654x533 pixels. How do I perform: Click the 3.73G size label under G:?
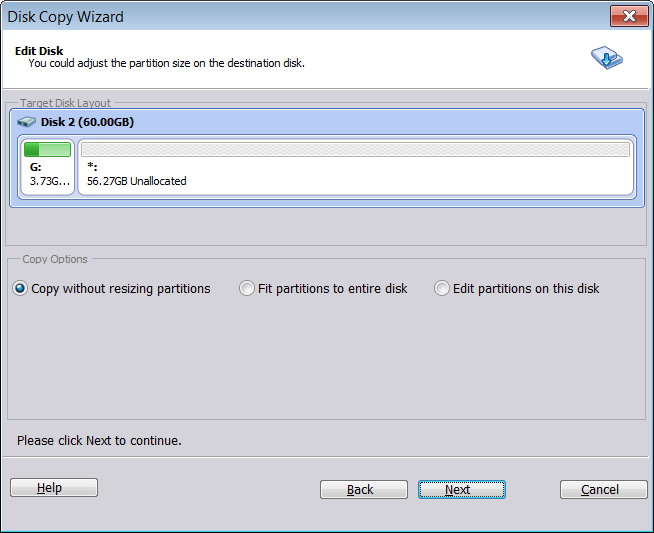(48, 181)
